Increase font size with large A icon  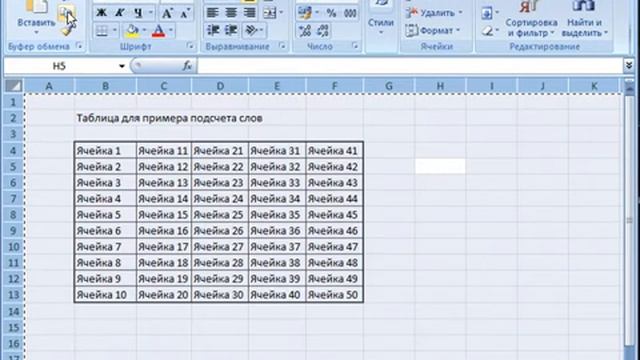click(x=167, y=13)
